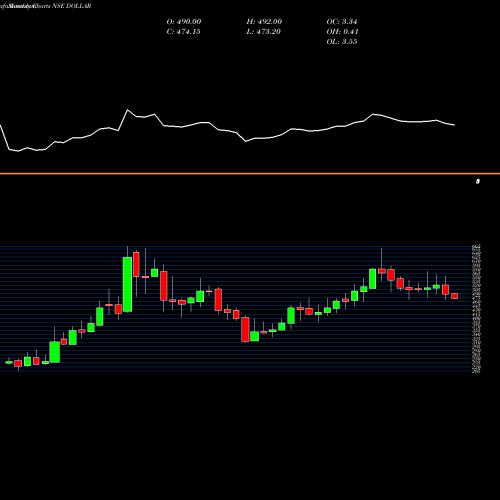Select the close price C: 474.15
Screen dimensions: 500x500
[x=184, y=32]
